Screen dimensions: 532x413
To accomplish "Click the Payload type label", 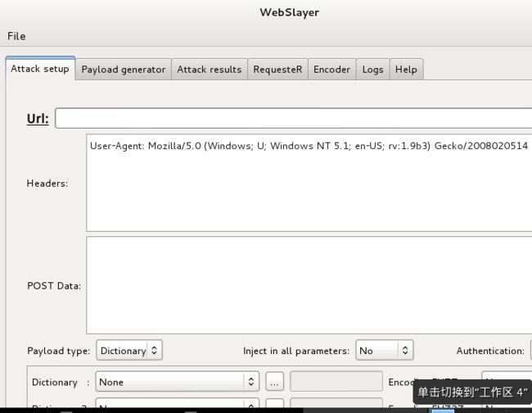I will (x=59, y=351).
